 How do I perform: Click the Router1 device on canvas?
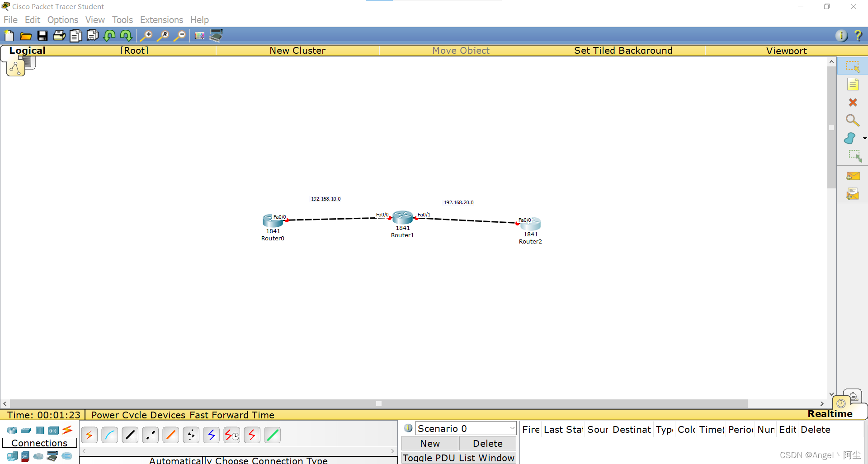tap(402, 218)
